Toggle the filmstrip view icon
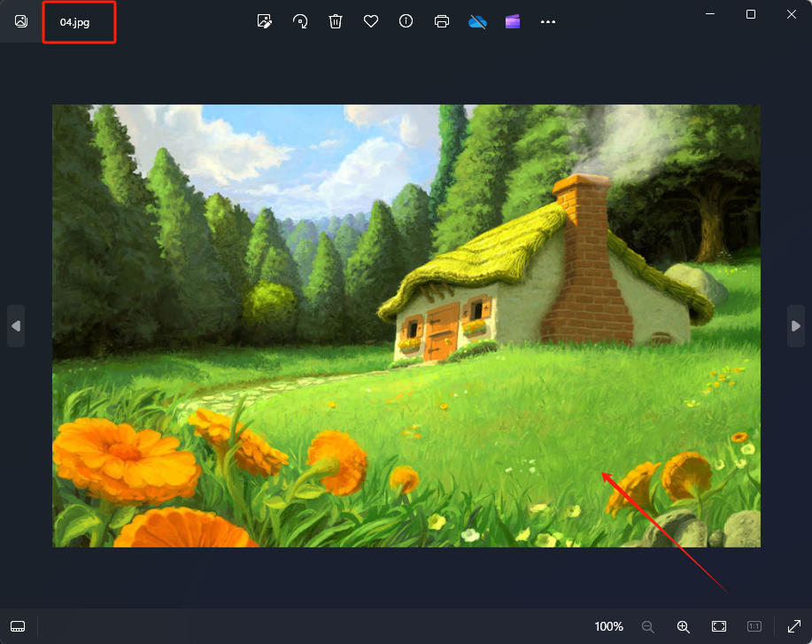812x644 pixels. click(18, 626)
